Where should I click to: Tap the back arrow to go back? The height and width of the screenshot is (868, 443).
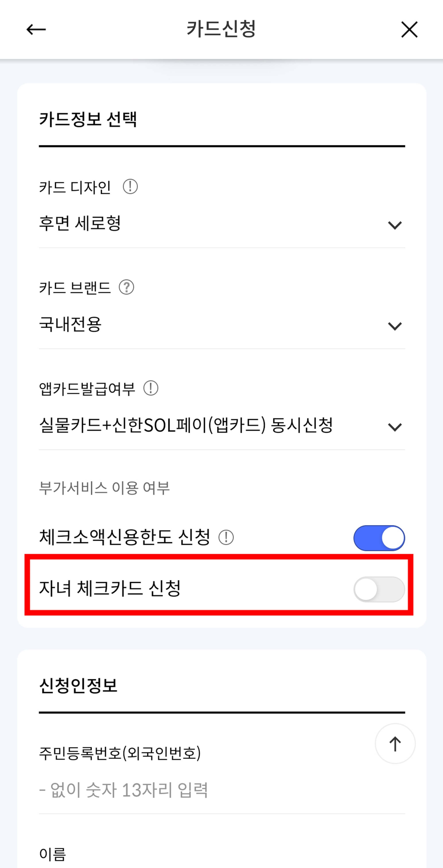pyautogui.click(x=36, y=30)
